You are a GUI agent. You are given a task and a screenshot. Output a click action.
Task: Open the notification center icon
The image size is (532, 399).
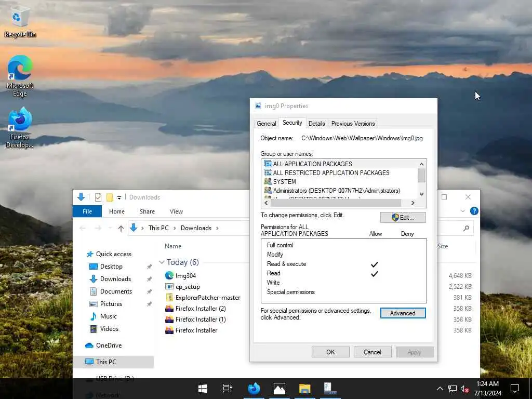(515, 389)
